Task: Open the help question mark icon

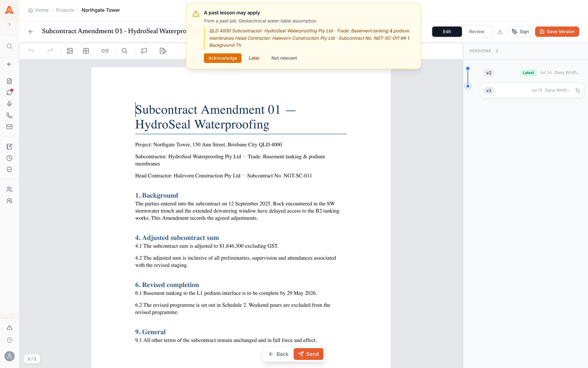Action: [10, 340]
